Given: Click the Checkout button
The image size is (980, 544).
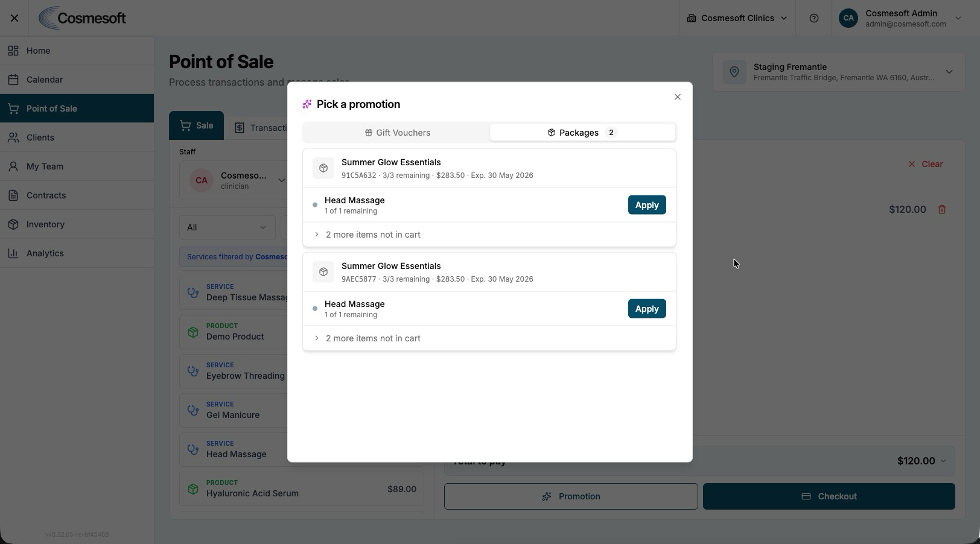Looking at the screenshot, I should [829, 496].
